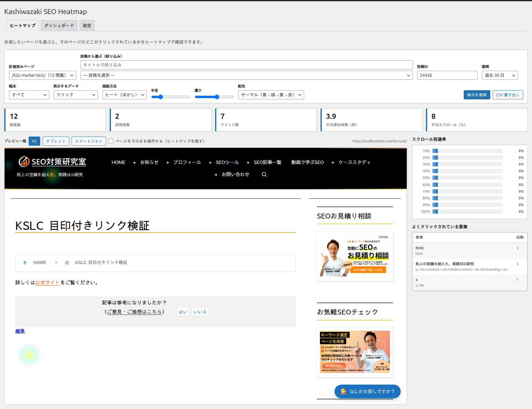The image size is (532, 409).
Task: Click the お気軽SEOチェック banner image
Action: point(355,352)
